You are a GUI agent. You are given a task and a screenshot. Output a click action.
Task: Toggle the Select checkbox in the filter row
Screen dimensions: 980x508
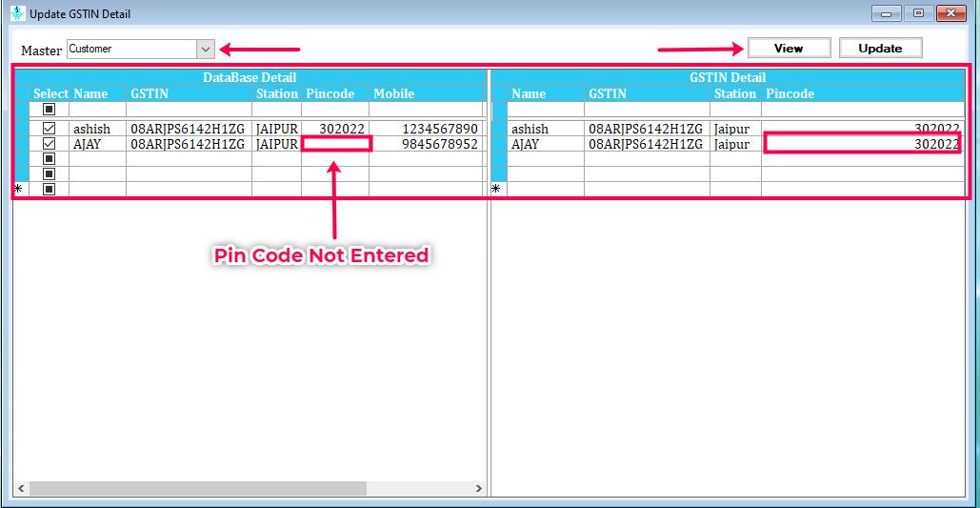pos(49,109)
